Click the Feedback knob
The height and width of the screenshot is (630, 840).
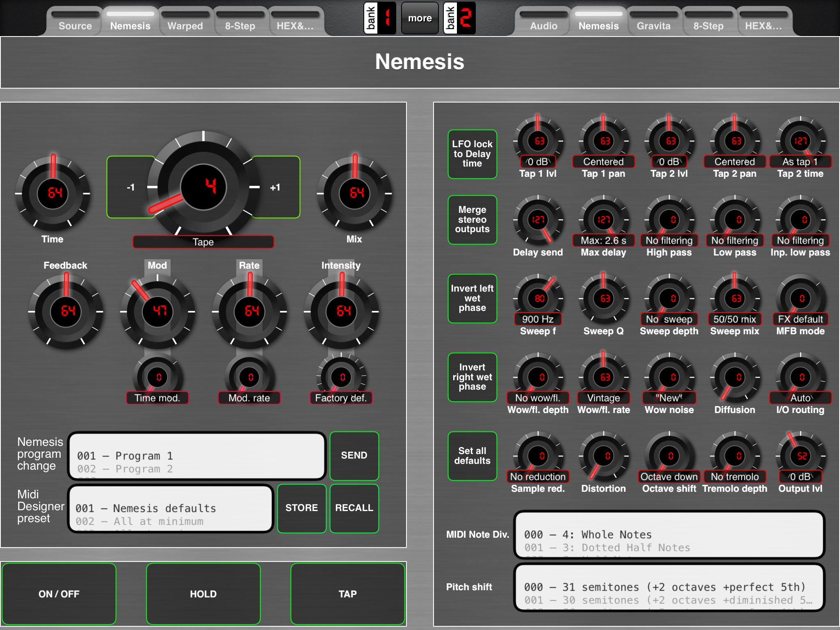pyautogui.click(x=66, y=311)
